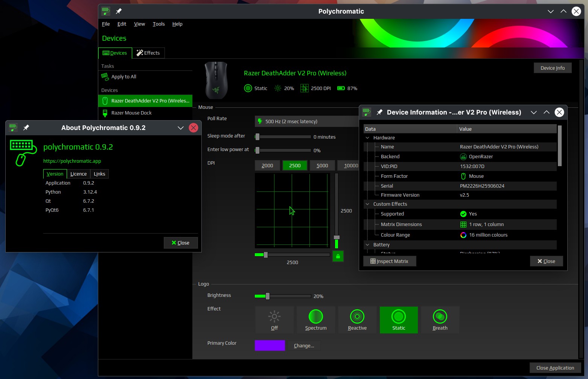The width and height of the screenshot is (588, 379).
Task: Switch to the Devices tab
Action: [x=115, y=53]
